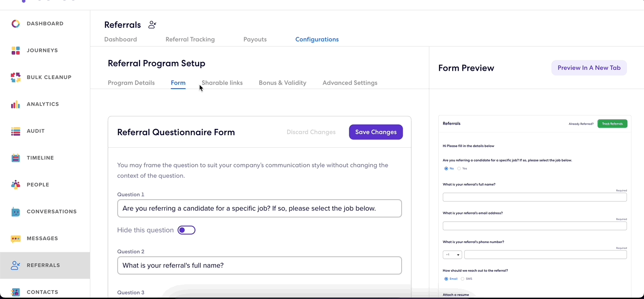Click Preview In A New Tab button

(589, 68)
